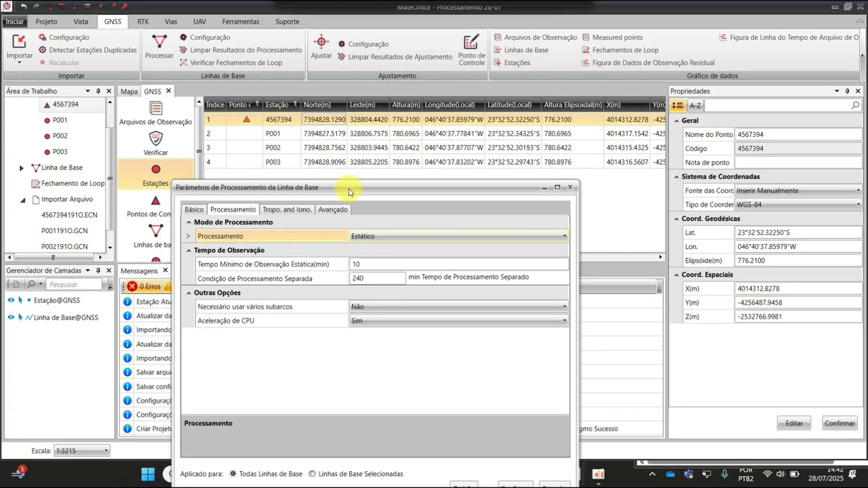Open Estações in the ribbon data group
Screen dimensions: 868x488
512,62
